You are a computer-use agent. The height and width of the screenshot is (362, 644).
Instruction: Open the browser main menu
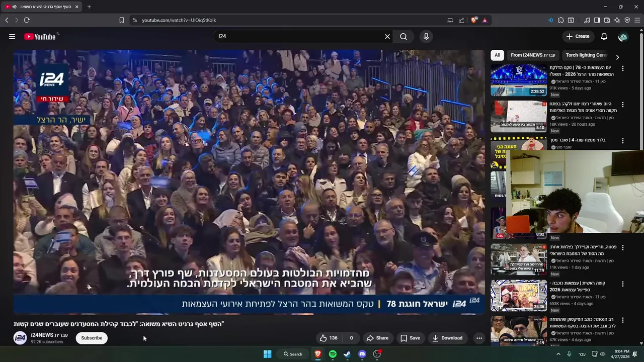point(637,20)
